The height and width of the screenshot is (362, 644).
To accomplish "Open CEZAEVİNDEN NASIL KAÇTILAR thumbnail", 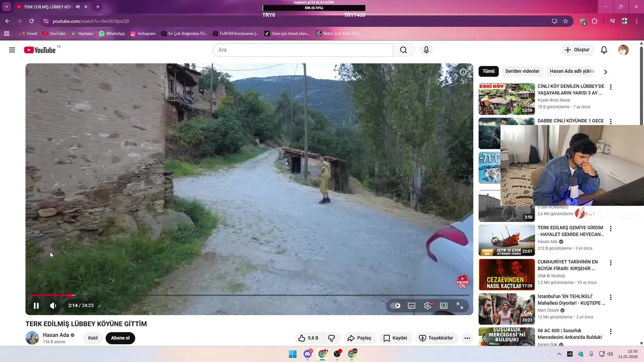I will click(507, 275).
